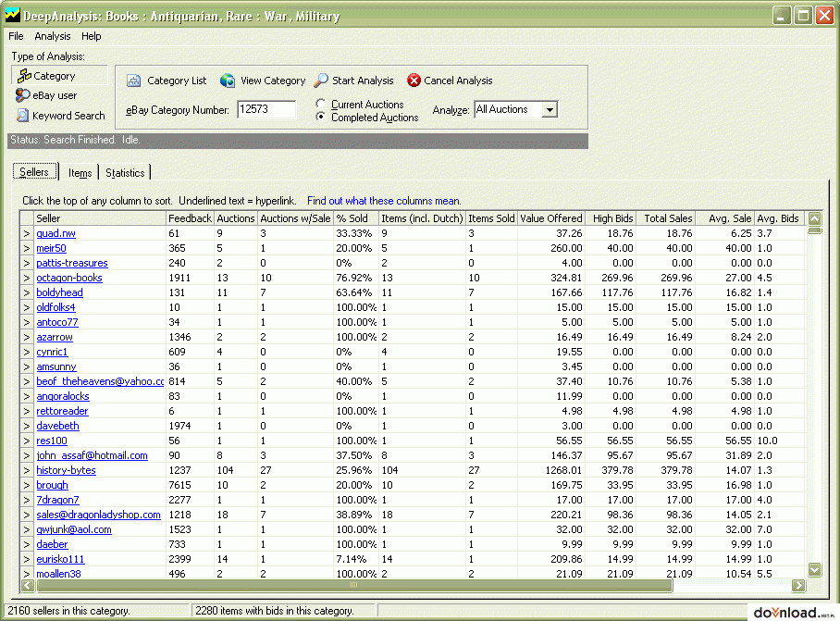Expand the octagon-books seller row

click(x=27, y=278)
